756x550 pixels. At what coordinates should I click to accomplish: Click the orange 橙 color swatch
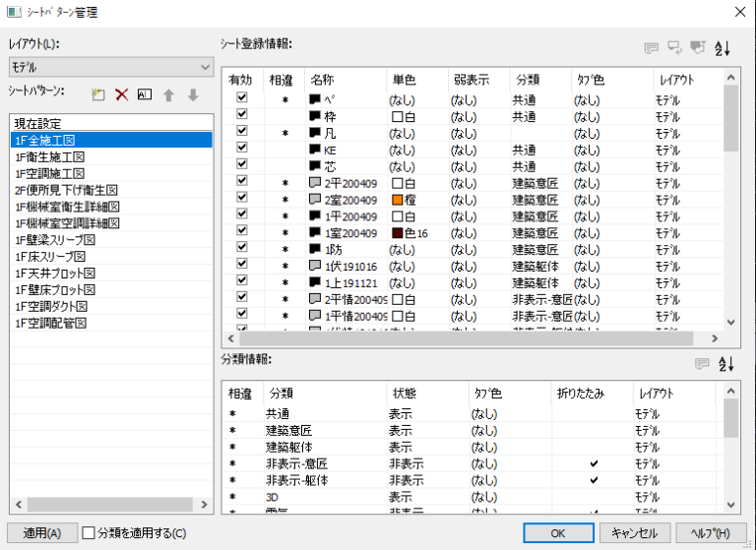pyautogui.click(x=398, y=200)
